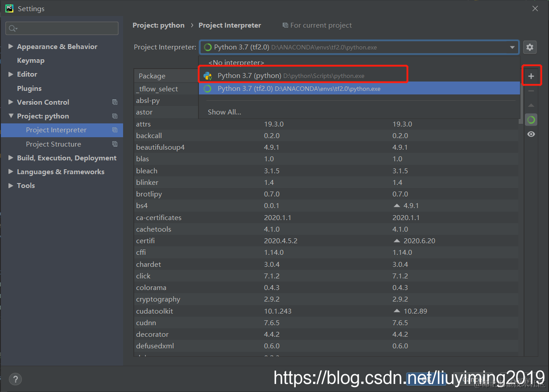
Task: Select the blas package row
Action: pos(326,159)
